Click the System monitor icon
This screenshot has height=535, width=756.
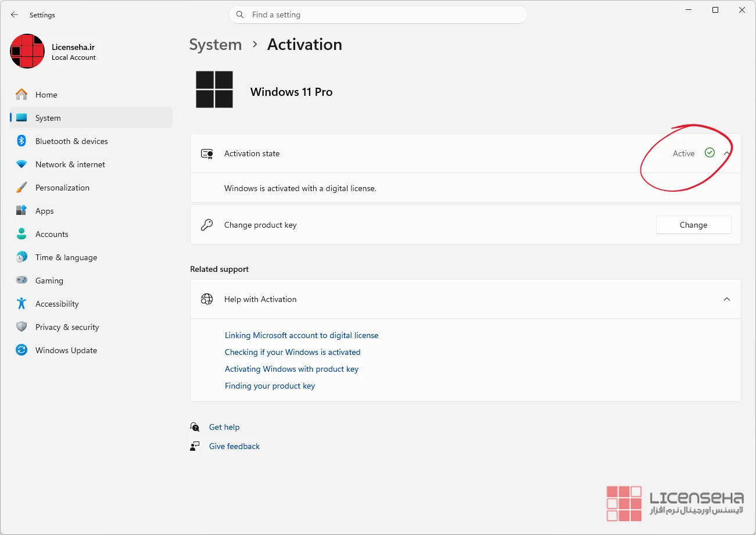tap(22, 118)
